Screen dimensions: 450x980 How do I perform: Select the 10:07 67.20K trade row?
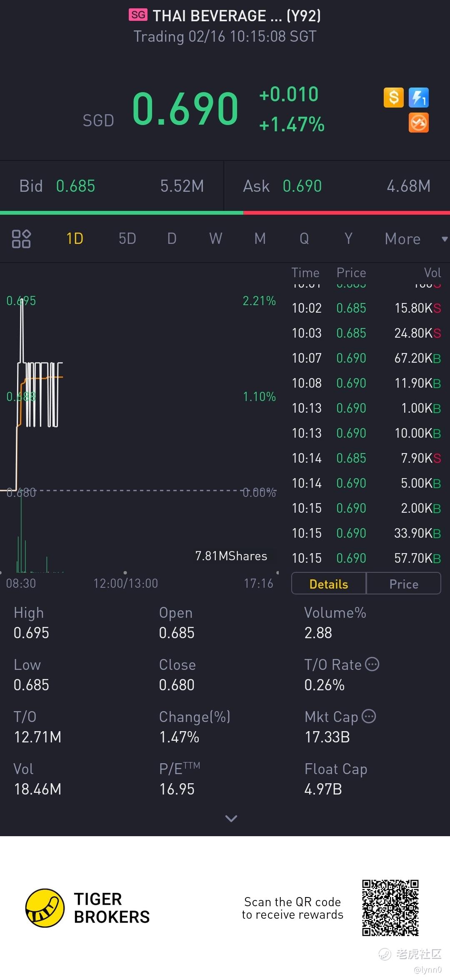coord(366,358)
